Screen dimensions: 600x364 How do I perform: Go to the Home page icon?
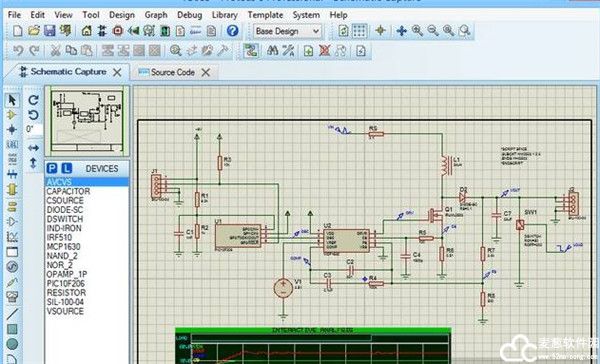click(x=86, y=31)
